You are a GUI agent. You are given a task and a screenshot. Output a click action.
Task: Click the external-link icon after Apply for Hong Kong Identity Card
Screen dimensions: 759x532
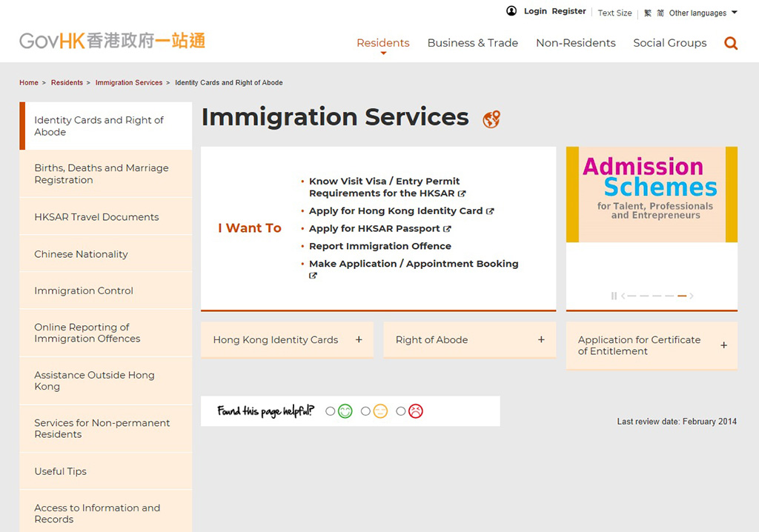coord(490,211)
